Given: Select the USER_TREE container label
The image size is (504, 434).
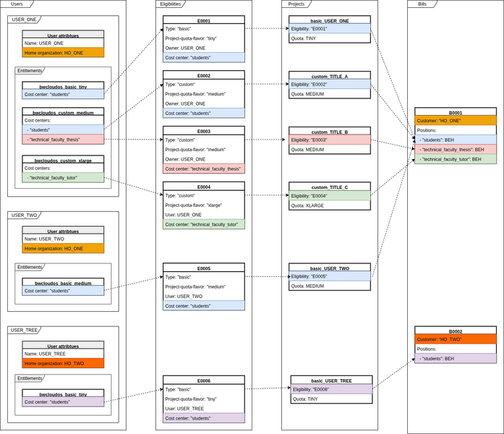Looking at the screenshot, I should pos(25,330).
